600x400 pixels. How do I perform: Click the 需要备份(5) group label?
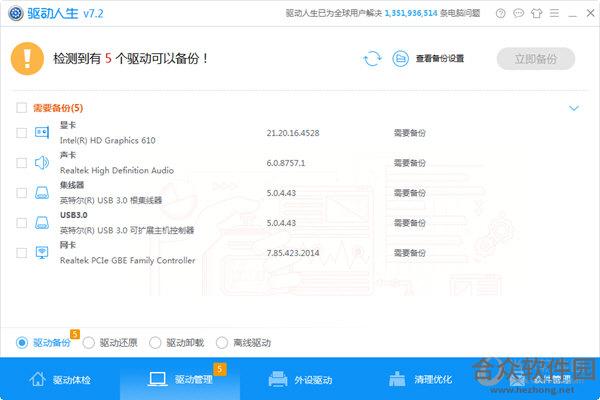(58, 108)
